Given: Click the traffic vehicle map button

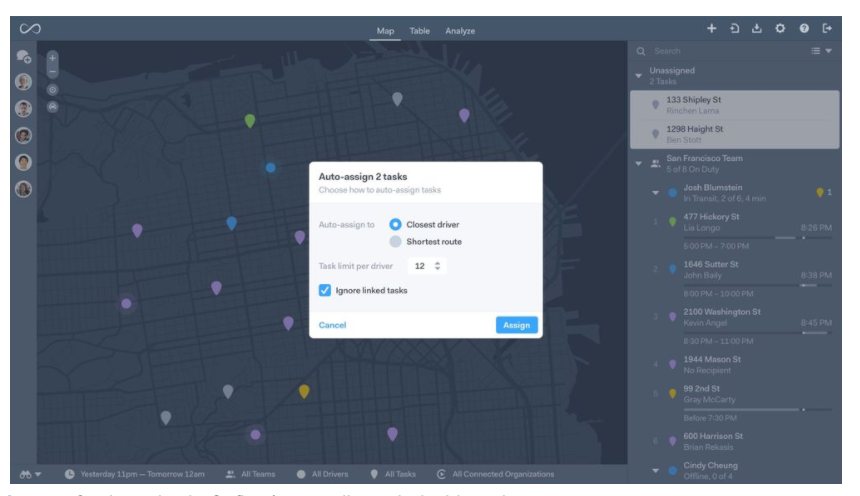Looking at the screenshot, I should 53,107.
